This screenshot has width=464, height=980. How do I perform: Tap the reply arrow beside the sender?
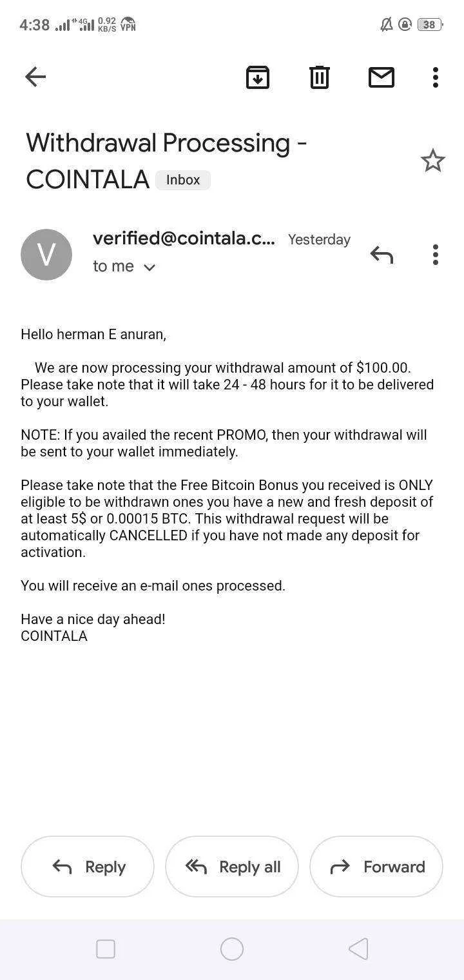(x=382, y=255)
